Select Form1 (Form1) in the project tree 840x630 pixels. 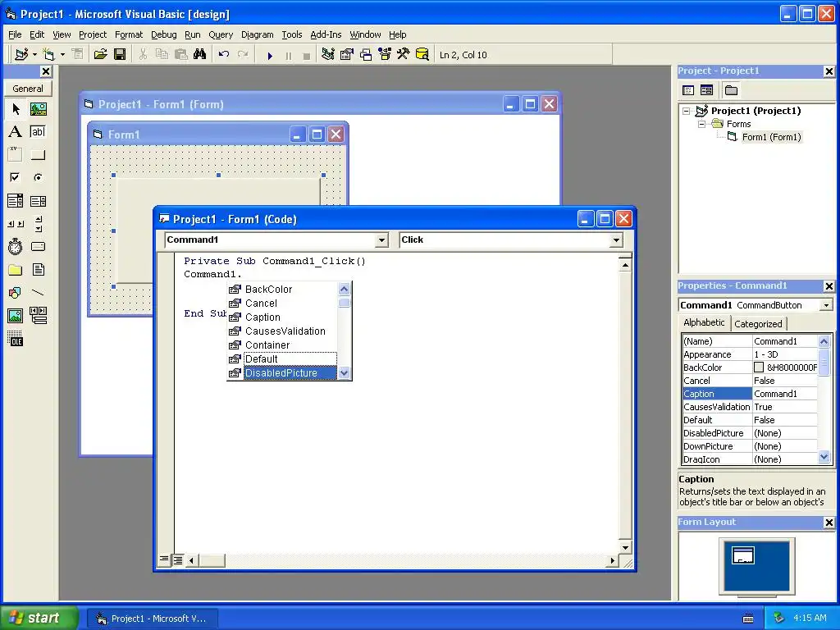pos(771,137)
